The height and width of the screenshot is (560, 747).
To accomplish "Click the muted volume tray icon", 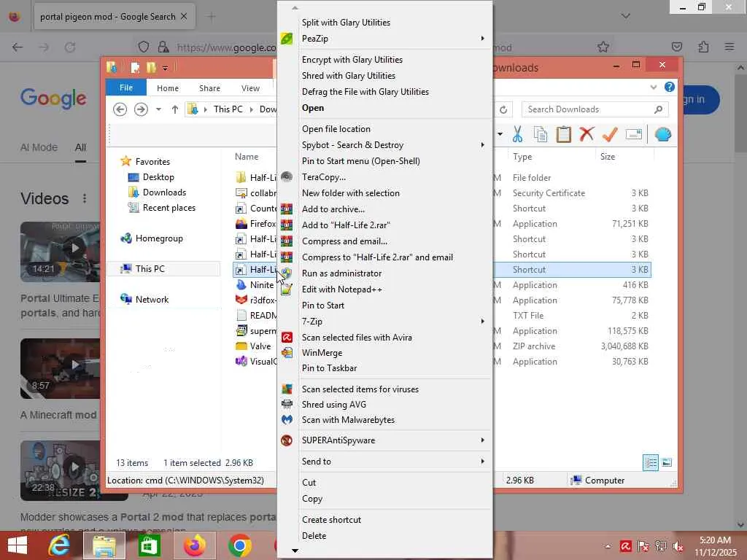I will [678, 547].
